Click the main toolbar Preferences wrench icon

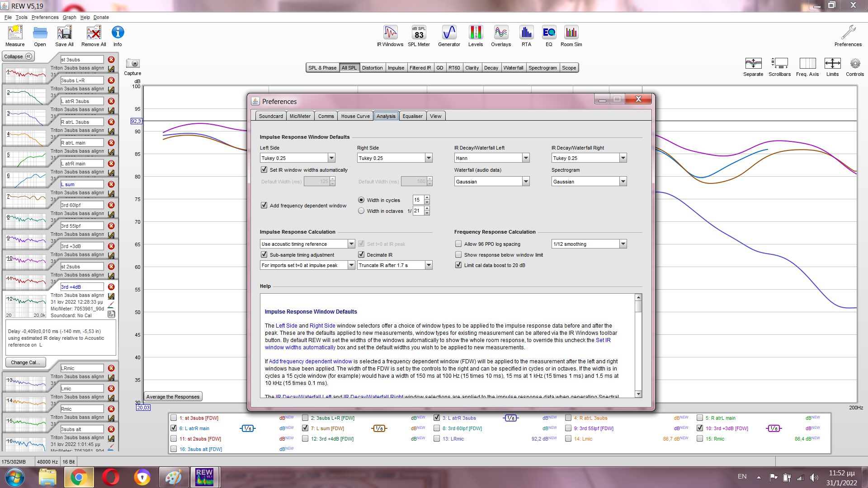[848, 36]
